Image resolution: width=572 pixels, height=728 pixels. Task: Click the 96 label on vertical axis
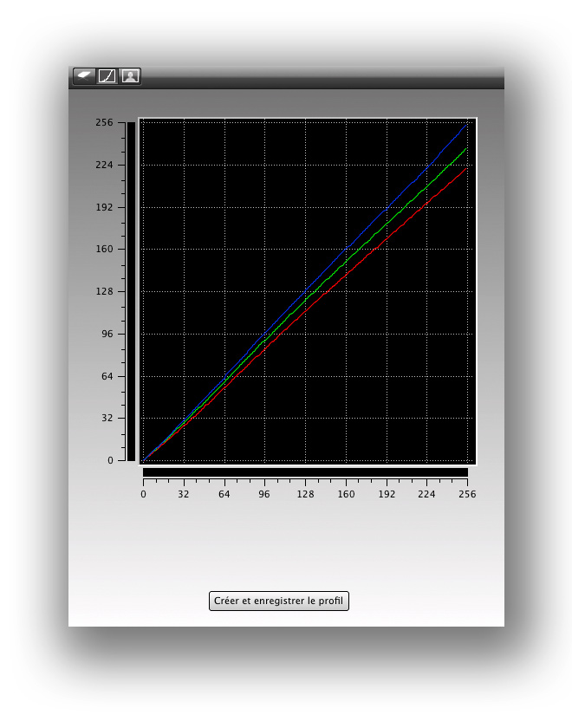coord(107,334)
